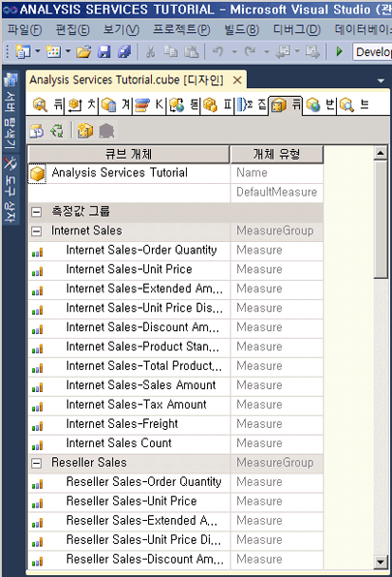Open the 서버 탐색기 side panel
The width and height of the screenshot is (392, 577).
tap(10, 110)
